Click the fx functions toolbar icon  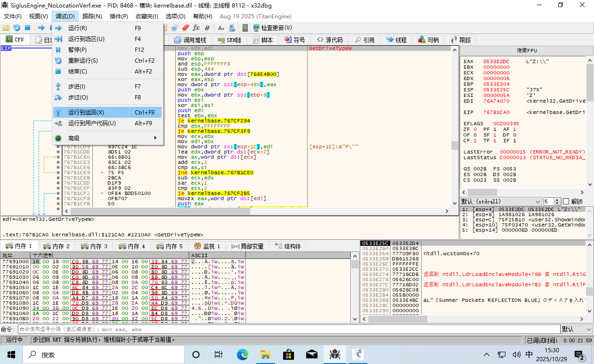click(x=196, y=28)
